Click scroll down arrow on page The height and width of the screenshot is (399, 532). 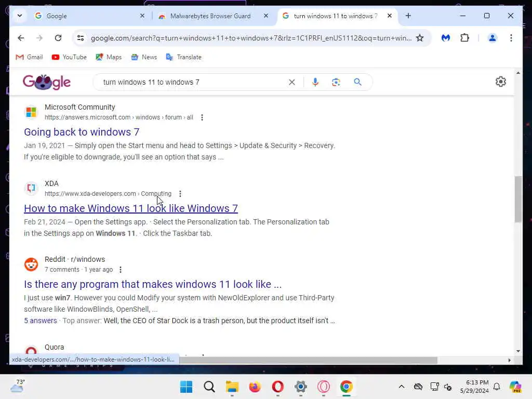click(x=518, y=351)
